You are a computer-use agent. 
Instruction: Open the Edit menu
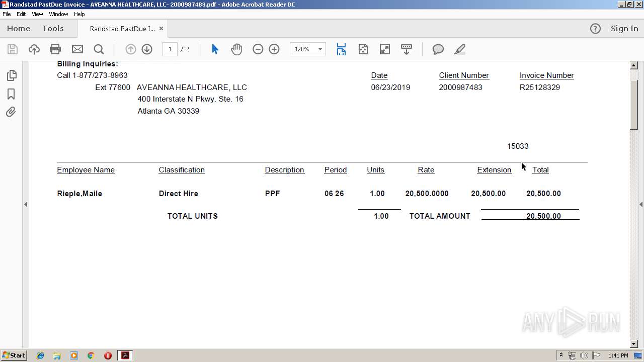coord(21,14)
